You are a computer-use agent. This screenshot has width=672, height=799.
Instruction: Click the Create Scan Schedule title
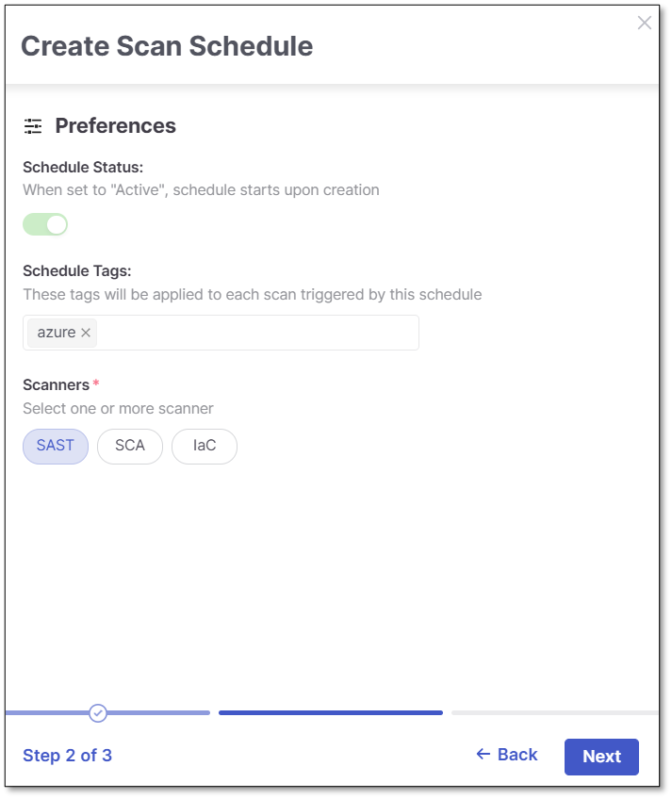167,46
